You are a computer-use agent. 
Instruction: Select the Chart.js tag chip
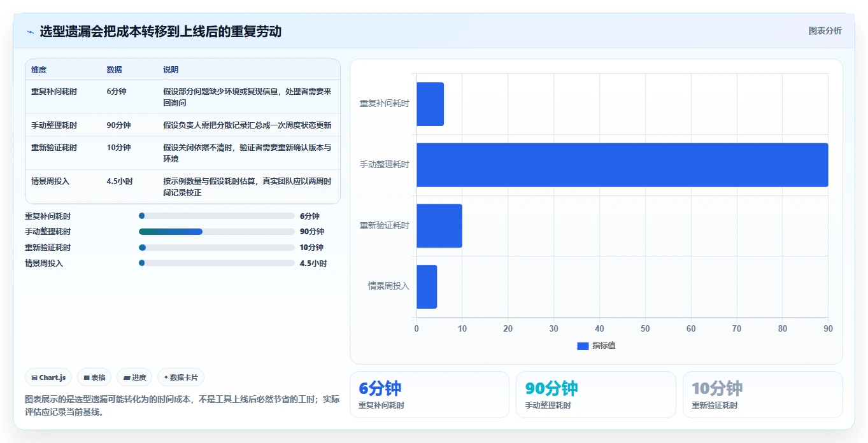[x=49, y=377]
